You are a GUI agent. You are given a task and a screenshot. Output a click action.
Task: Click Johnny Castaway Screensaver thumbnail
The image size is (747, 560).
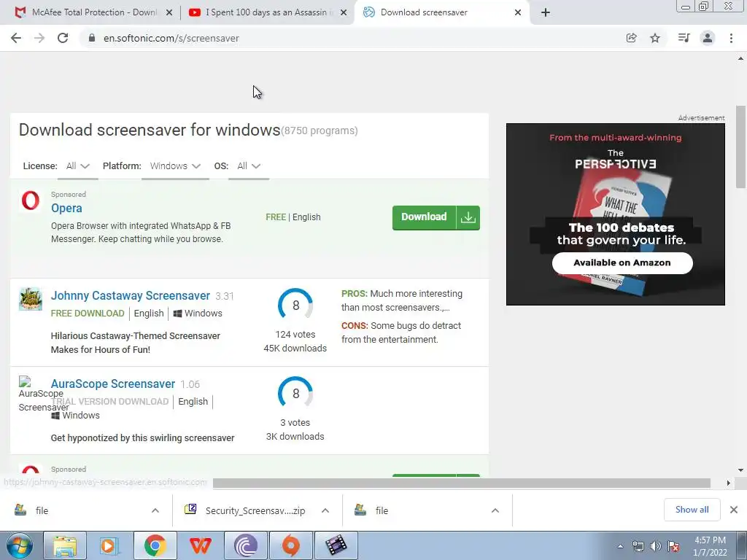[x=31, y=298]
